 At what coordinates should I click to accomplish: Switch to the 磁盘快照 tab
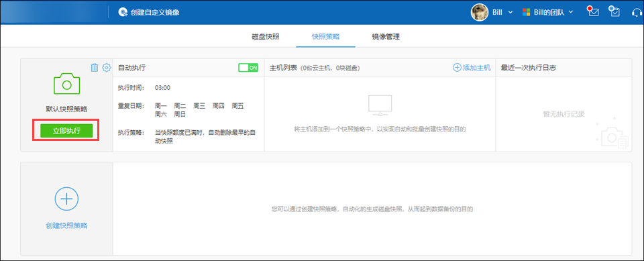tap(266, 37)
